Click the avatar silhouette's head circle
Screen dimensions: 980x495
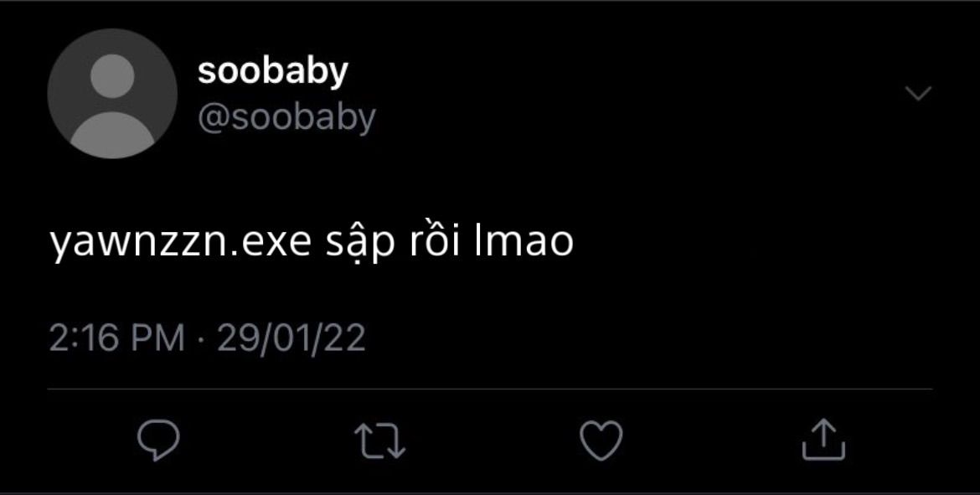(112, 75)
